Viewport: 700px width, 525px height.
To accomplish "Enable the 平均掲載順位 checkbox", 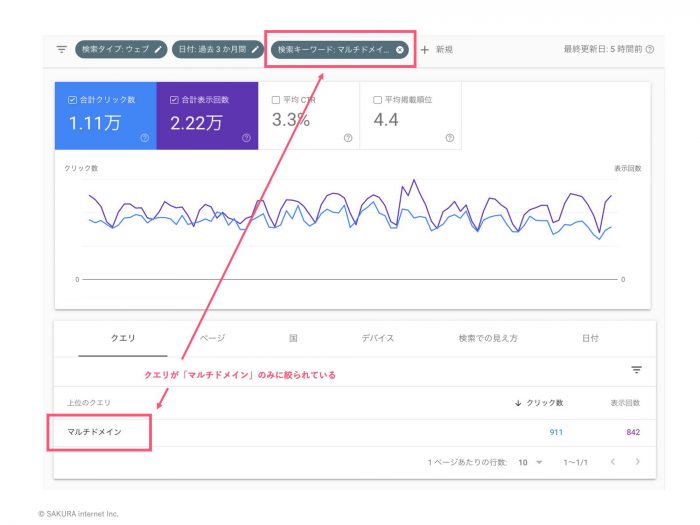I will (377, 100).
